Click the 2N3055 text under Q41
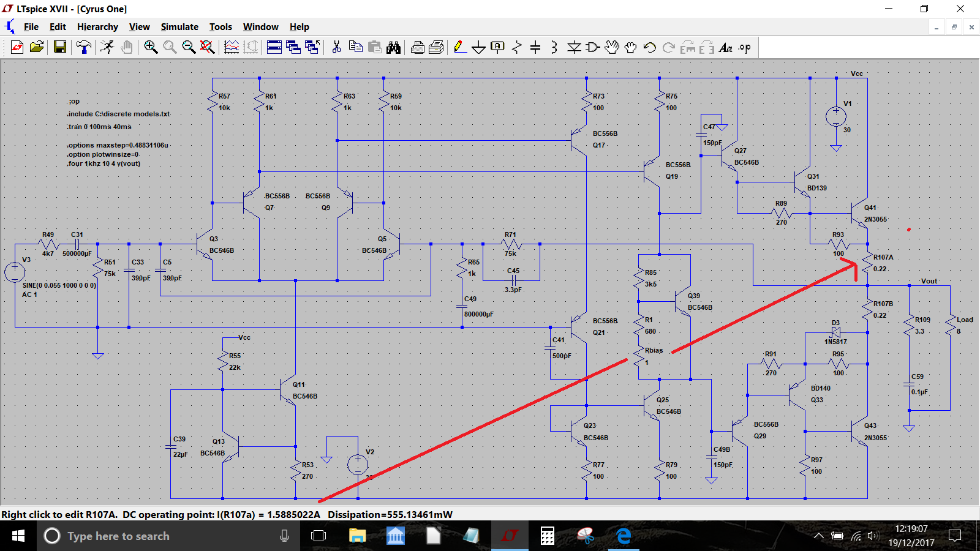The image size is (980, 551). [x=875, y=219]
